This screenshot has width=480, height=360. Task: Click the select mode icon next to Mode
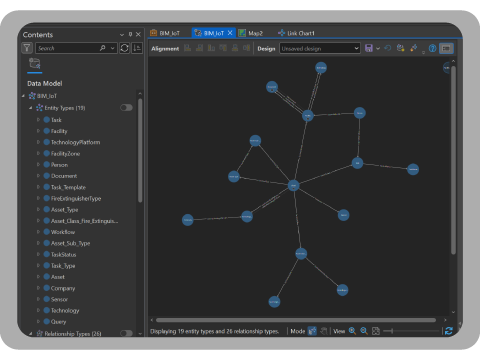pos(312,331)
